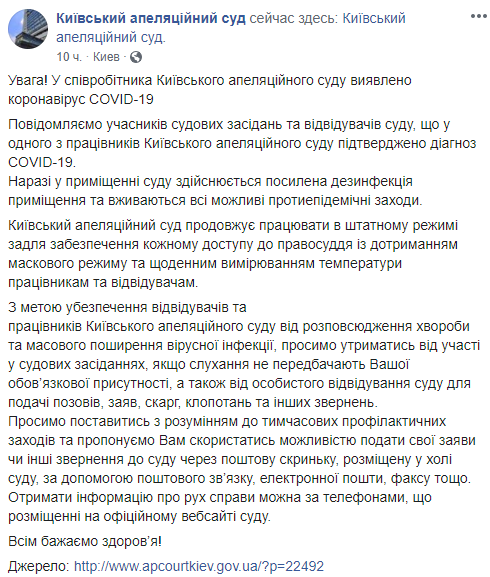Click the paragraph starting 'Повідомляємо учасників судових засідань'
The image size is (490, 577).
[x=242, y=143]
